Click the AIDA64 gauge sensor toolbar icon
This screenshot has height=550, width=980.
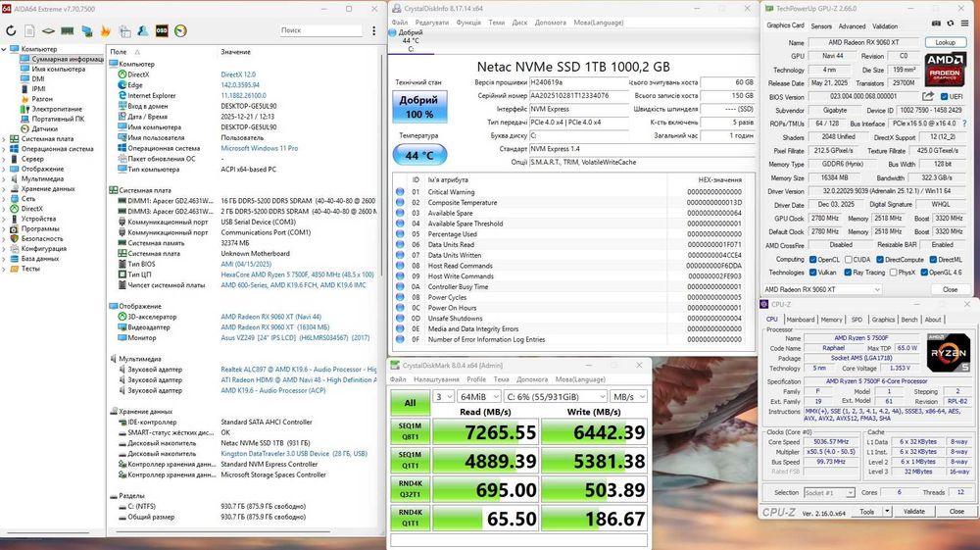pyautogui.click(x=180, y=30)
